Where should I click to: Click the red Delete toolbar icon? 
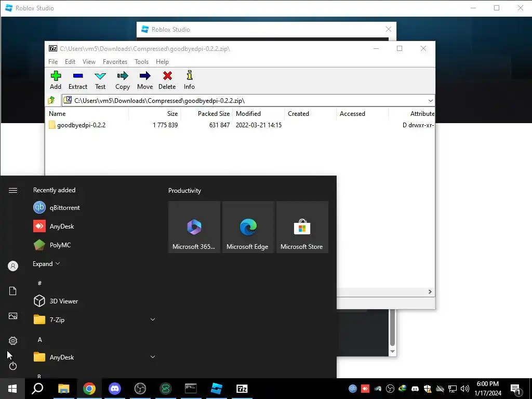167,81
